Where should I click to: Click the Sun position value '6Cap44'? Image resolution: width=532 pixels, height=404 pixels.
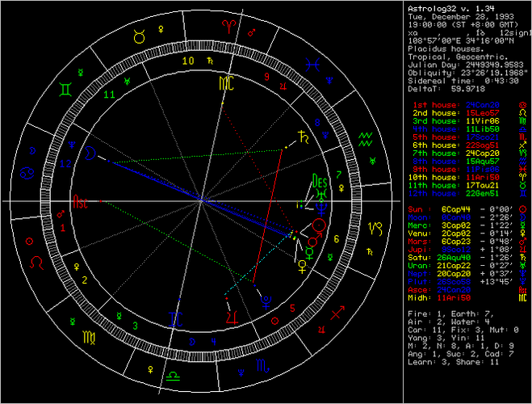pyautogui.click(x=455, y=209)
